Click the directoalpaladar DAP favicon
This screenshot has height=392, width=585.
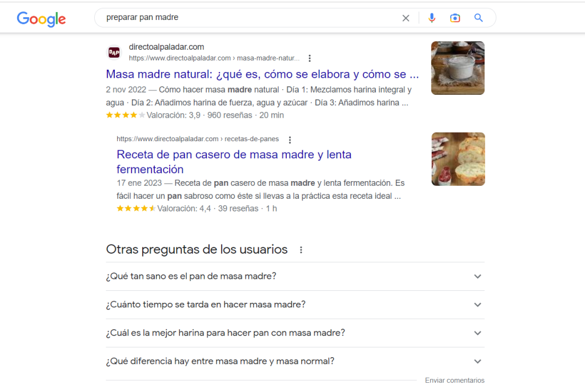(114, 52)
